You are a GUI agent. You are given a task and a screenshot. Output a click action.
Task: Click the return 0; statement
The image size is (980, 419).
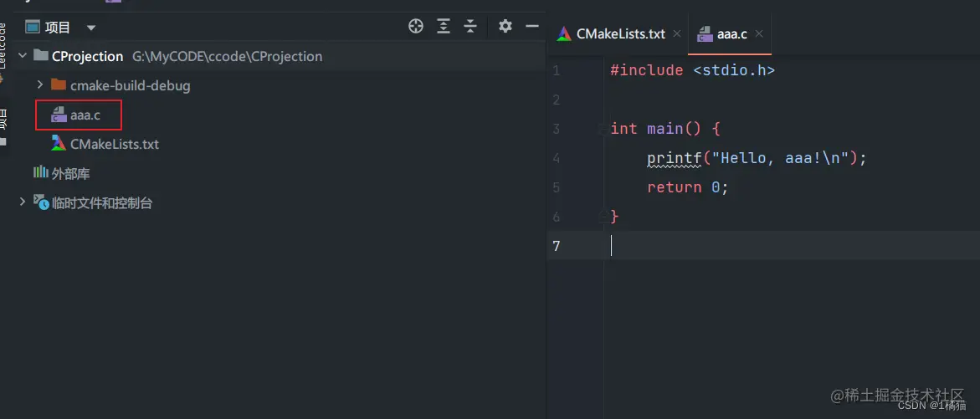pos(688,187)
